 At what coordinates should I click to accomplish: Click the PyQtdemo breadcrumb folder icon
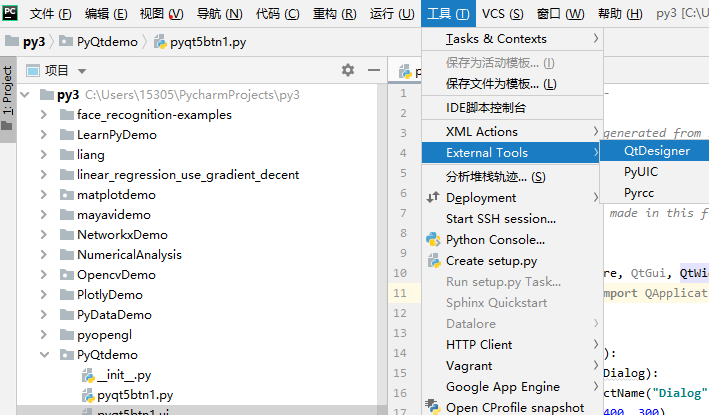click(66, 41)
